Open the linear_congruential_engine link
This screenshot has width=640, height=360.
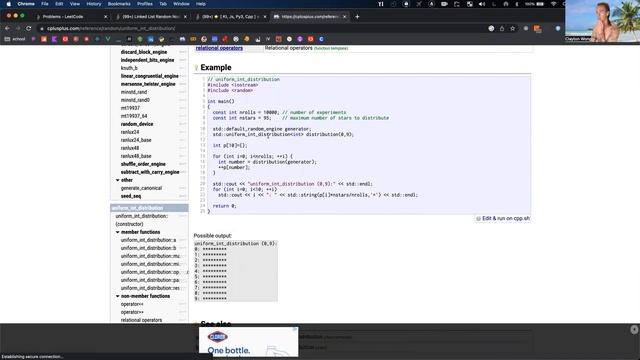point(149,76)
